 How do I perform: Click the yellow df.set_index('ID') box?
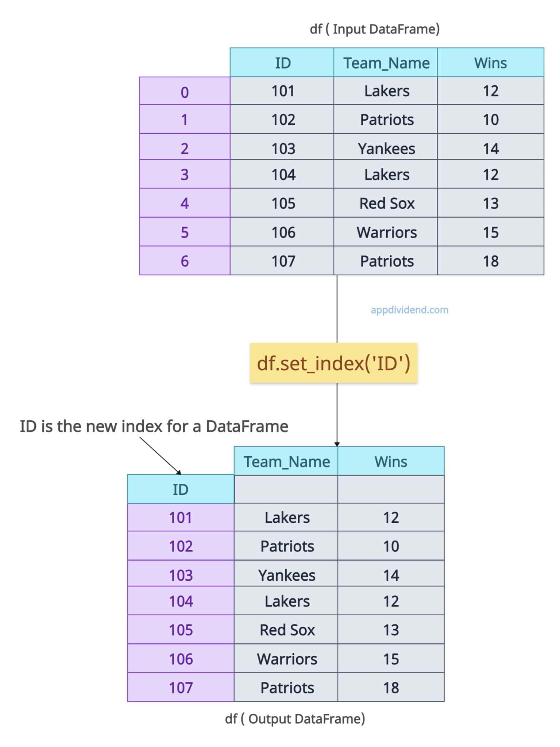pos(333,363)
